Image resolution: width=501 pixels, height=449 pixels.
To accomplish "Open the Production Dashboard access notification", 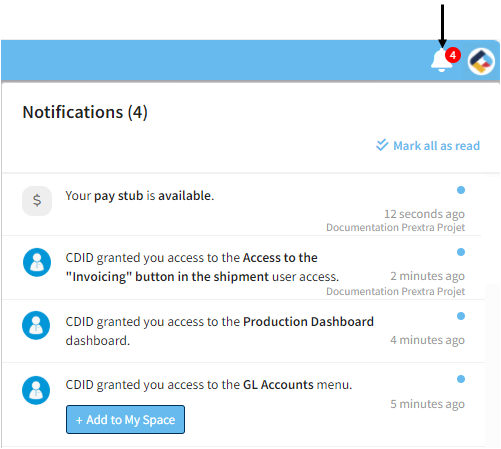I will [220, 331].
